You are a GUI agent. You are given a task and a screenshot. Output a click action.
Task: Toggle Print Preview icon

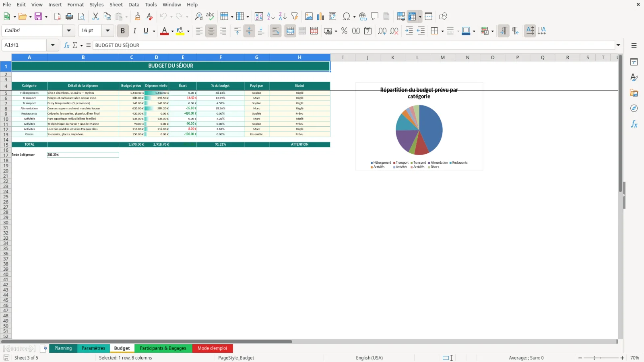point(81,16)
